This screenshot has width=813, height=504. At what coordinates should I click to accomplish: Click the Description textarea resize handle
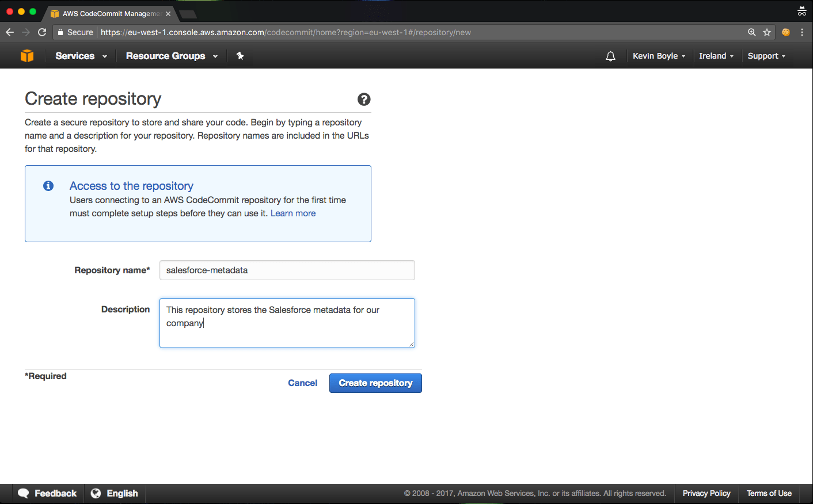point(411,344)
